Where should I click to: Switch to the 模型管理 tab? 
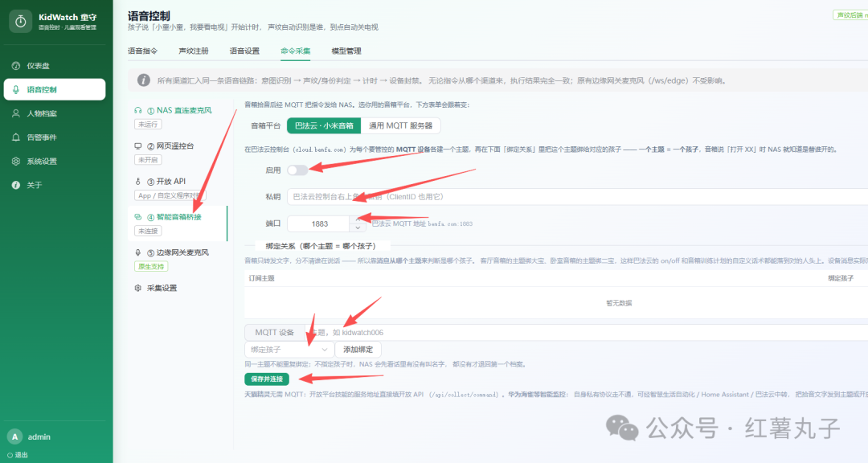pos(346,51)
